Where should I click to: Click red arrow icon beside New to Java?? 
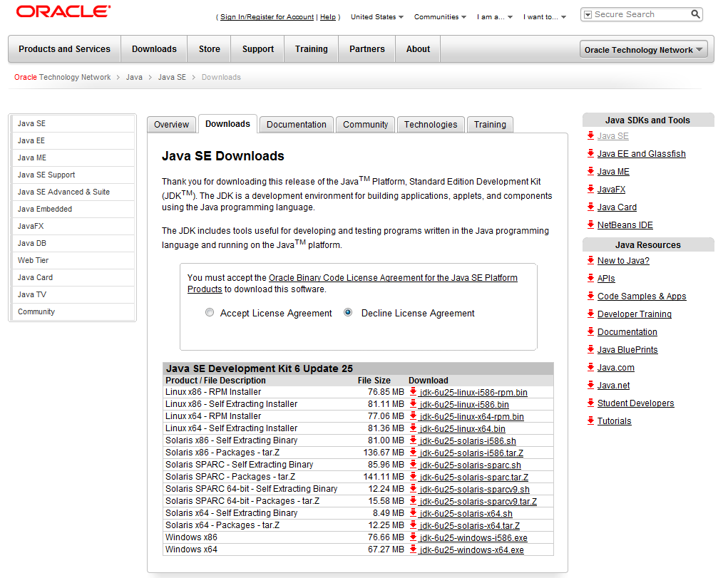point(590,260)
